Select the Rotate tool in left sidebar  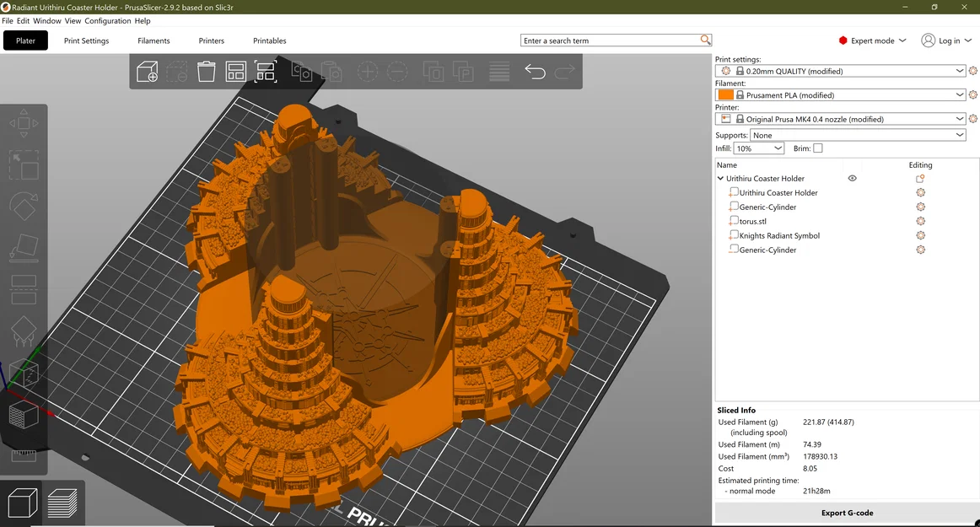tap(23, 207)
